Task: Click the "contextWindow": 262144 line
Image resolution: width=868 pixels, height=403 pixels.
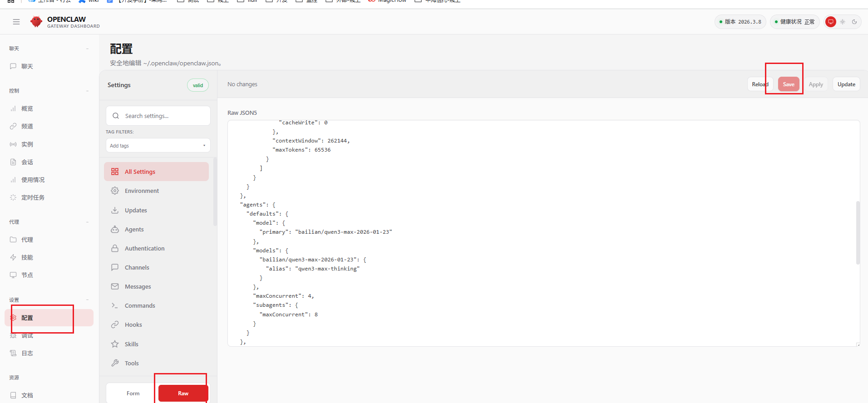Action: (x=311, y=141)
